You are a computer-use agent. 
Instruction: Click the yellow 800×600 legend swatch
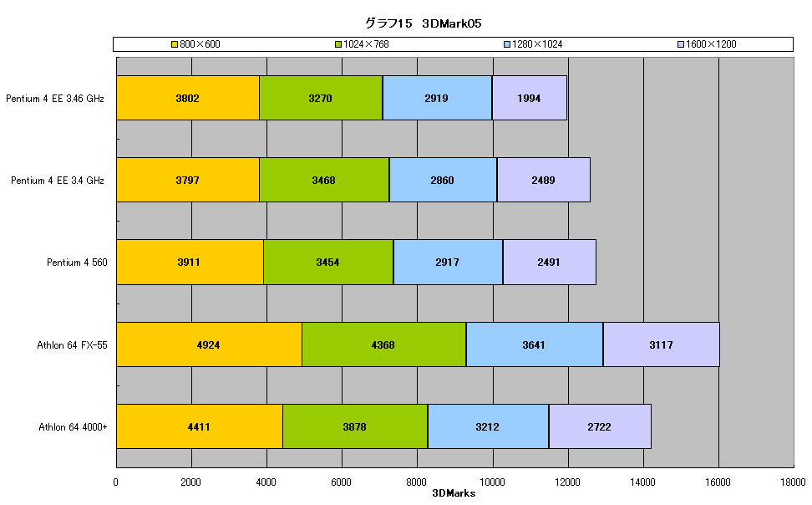(175, 44)
